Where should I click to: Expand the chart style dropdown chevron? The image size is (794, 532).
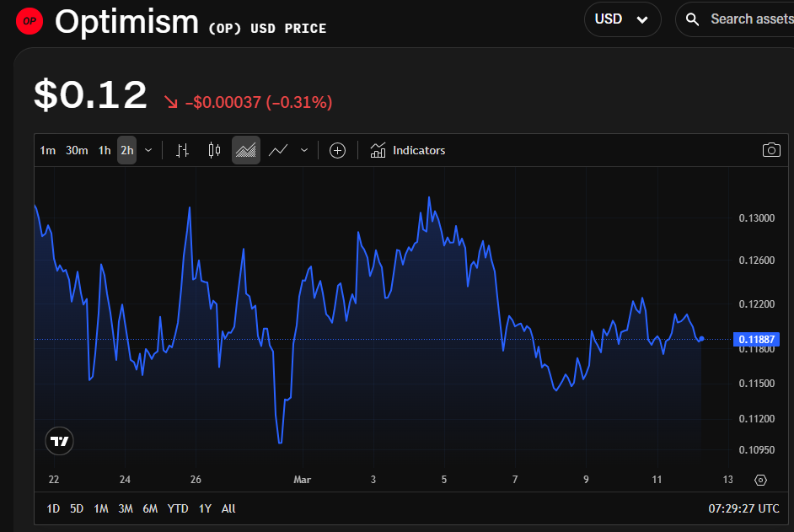point(304,150)
